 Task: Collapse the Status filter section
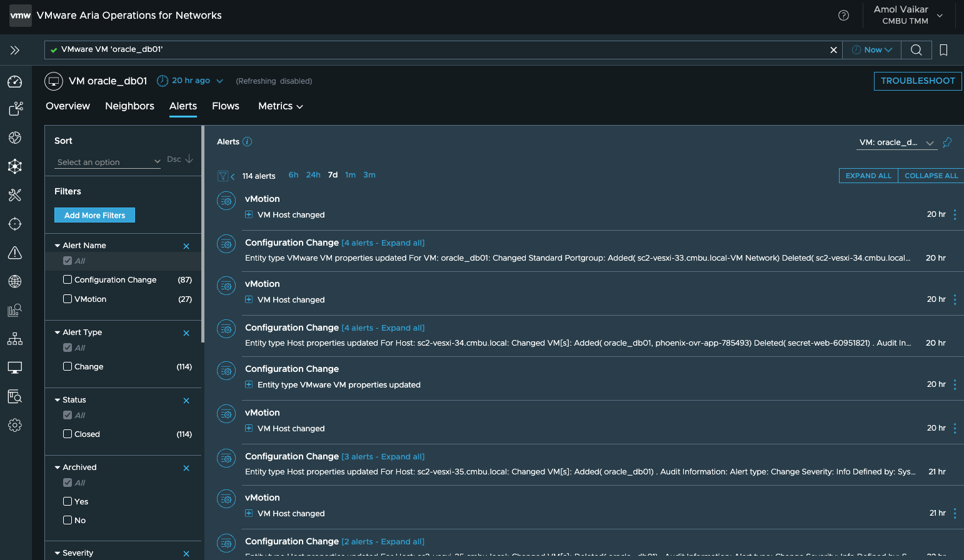pyautogui.click(x=58, y=400)
